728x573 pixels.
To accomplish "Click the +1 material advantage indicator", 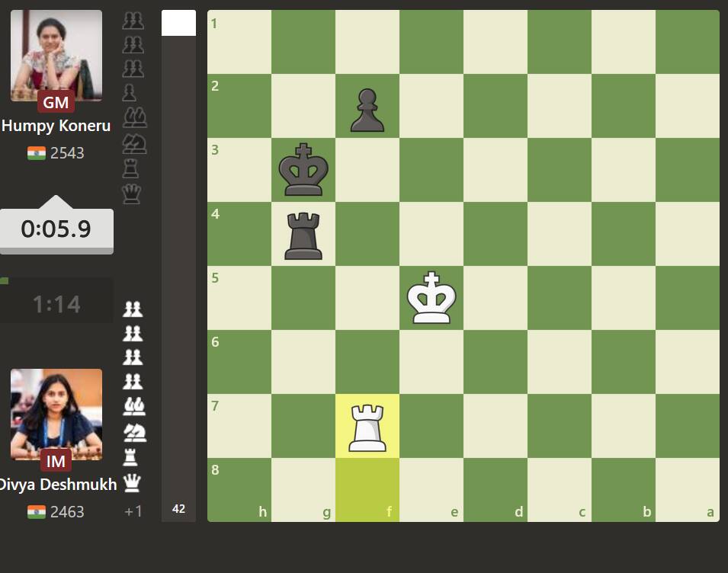I will (133, 511).
